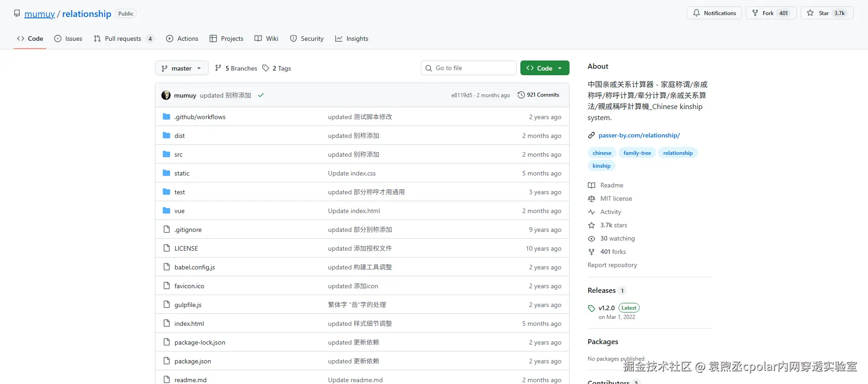Click the scale icon next to MIT license
Screen dimensions: 868x384
pos(592,198)
